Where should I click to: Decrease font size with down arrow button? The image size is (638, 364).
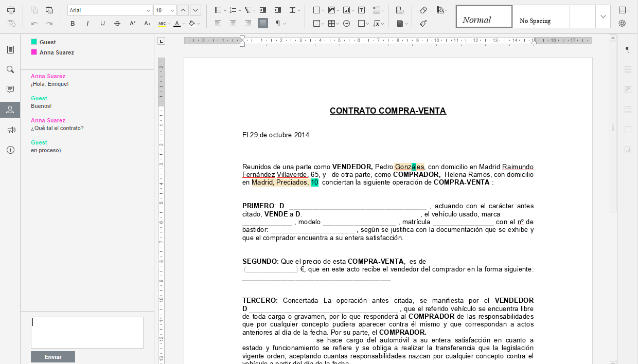coord(196,10)
